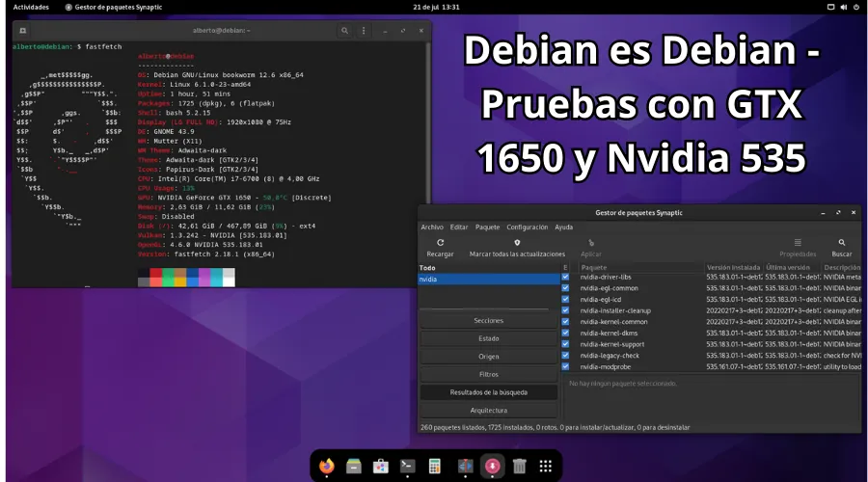Switch to Terminal via the dock icon
The width and height of the screenshot is (868, 482).
point(407,466)
